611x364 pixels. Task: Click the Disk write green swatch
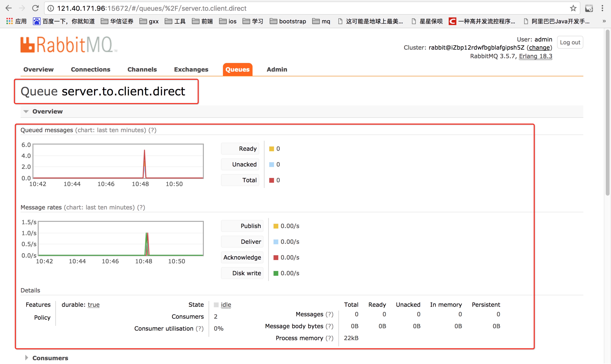tap(276, 273)
